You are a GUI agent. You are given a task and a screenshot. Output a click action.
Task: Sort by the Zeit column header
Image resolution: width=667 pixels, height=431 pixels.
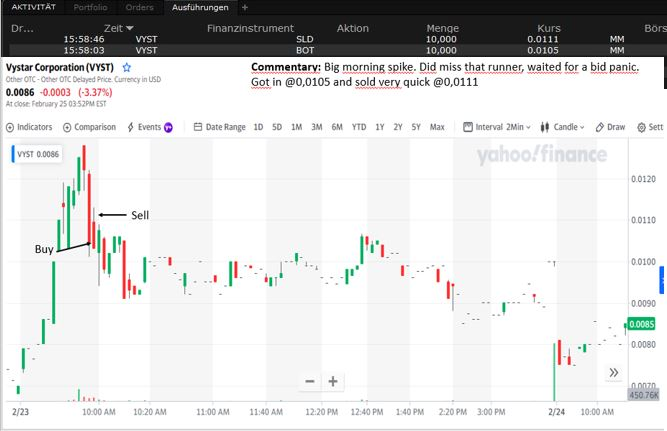(118, 28)
